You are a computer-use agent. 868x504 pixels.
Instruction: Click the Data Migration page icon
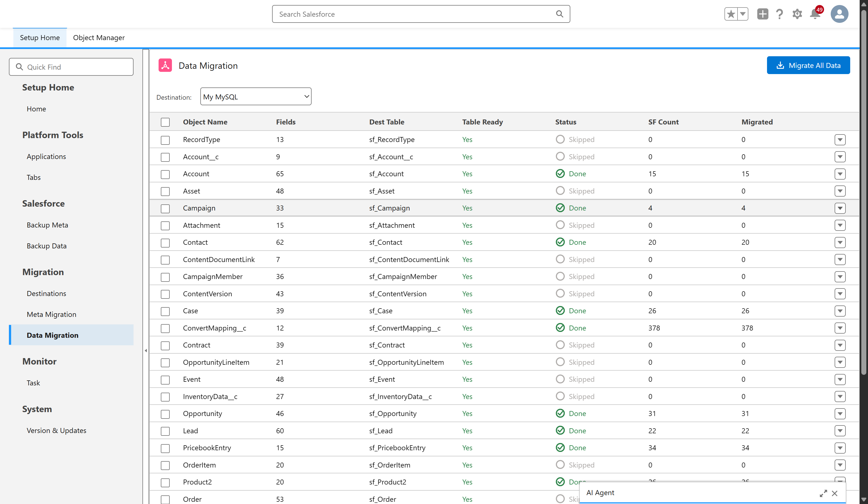pos(165,65)
